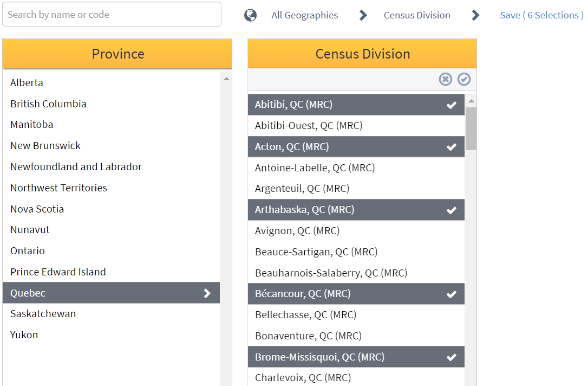Open Newfoundland and Labrador province
This screenshot has height=386, width=588.
click(x=111, y=167)
